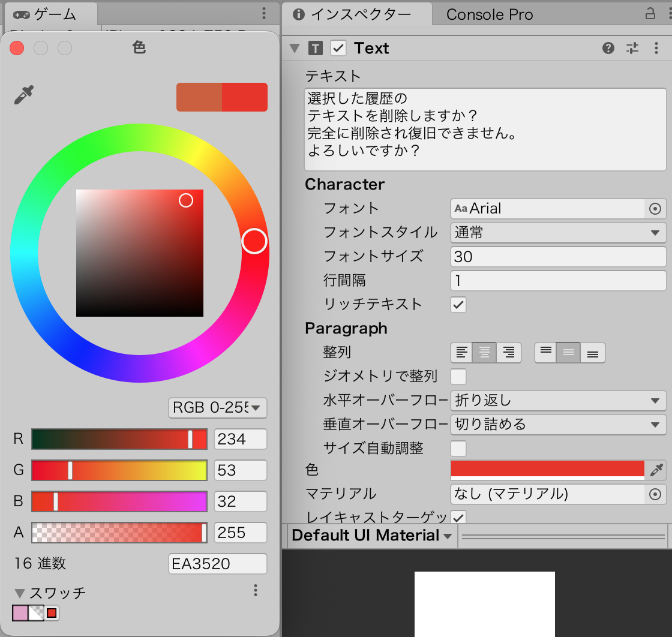Enable the サイズ自動調整 checkbox
Image resolution: width=672 pixels, height=637 pixels.
click(x=458, y=448)
